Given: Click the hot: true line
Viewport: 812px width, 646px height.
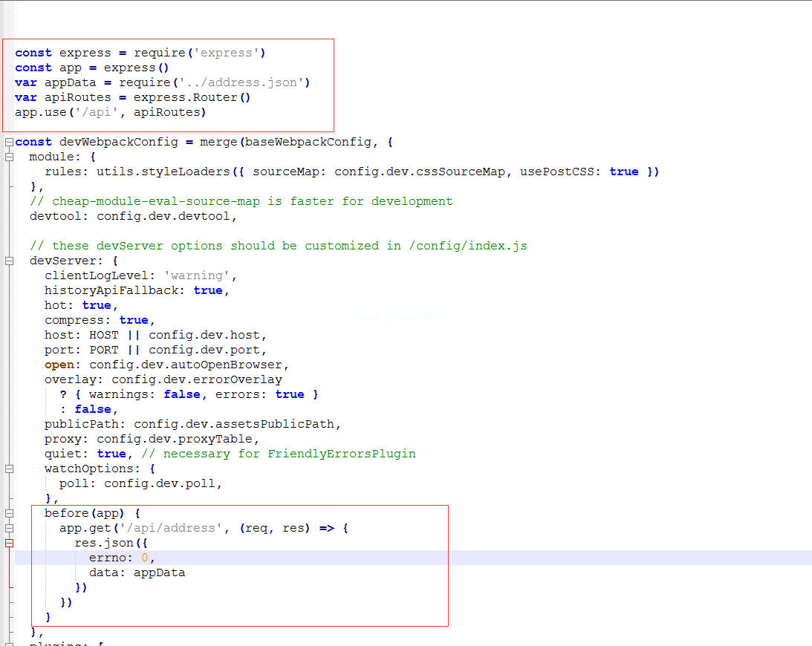Looking at the screenshot, I should (x=81, y=305).
